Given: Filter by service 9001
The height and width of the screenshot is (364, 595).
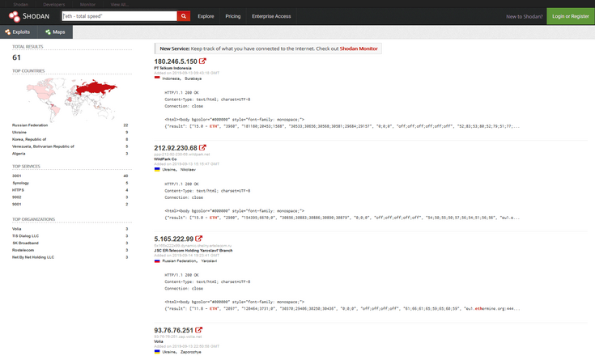Looking at the screenshot, I should 17,205.
